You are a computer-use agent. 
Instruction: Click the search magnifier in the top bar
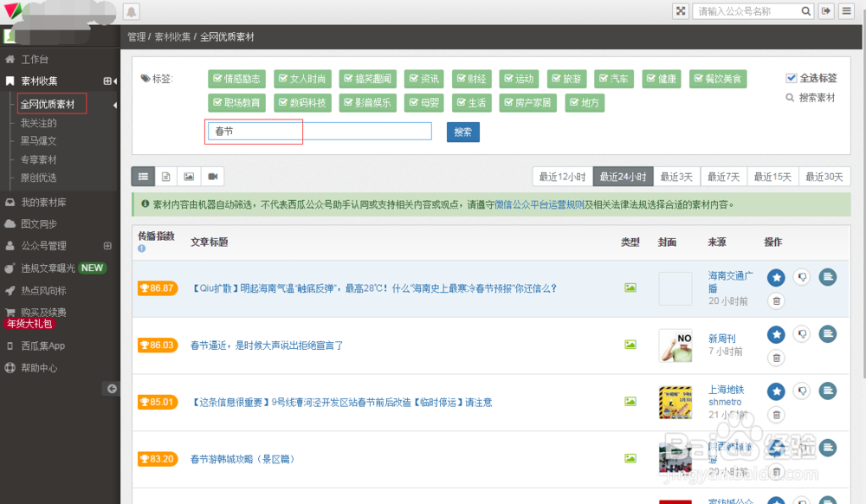coord(805,10)
